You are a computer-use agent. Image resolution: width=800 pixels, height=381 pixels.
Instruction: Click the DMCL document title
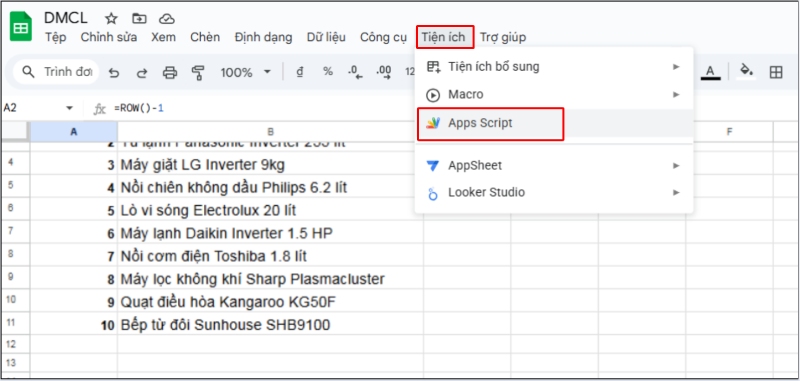(66, 18)
